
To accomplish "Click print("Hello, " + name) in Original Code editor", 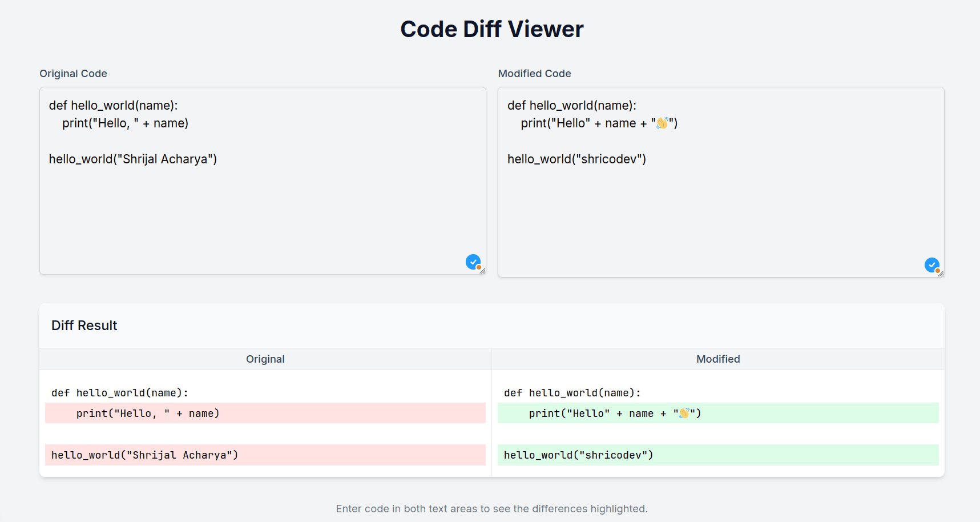I will click(125, 123).
